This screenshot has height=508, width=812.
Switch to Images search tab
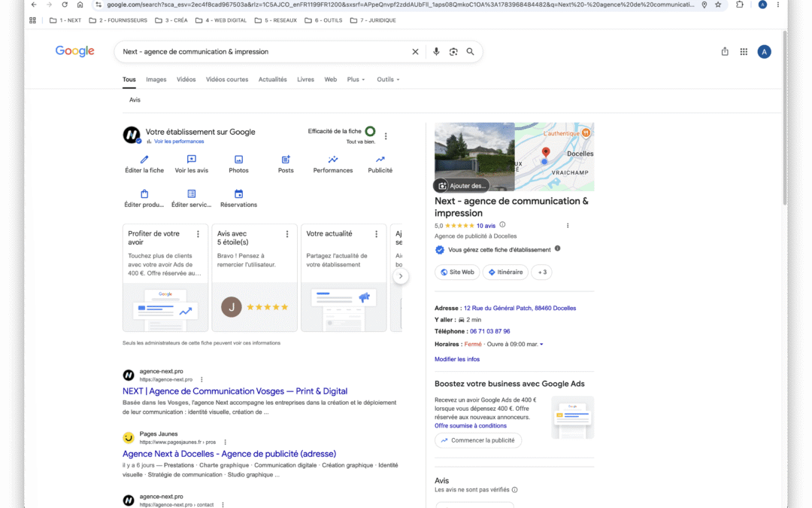point(156,79)
